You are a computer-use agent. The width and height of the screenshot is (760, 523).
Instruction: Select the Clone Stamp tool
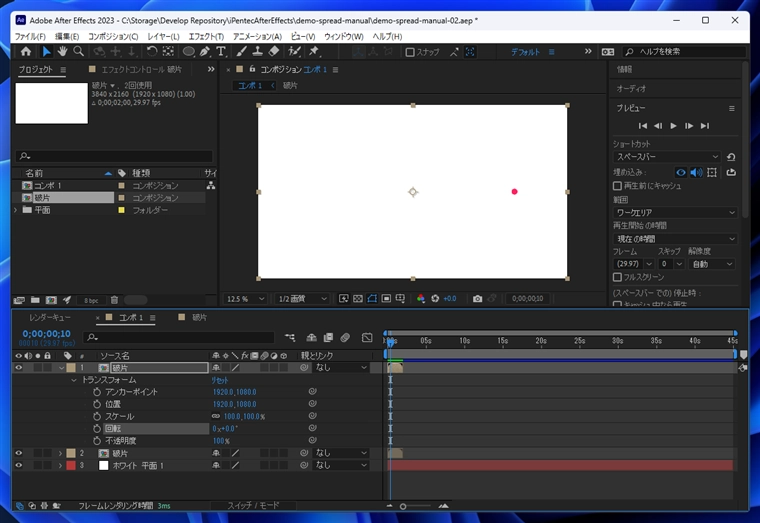click(x=257, y=51)
